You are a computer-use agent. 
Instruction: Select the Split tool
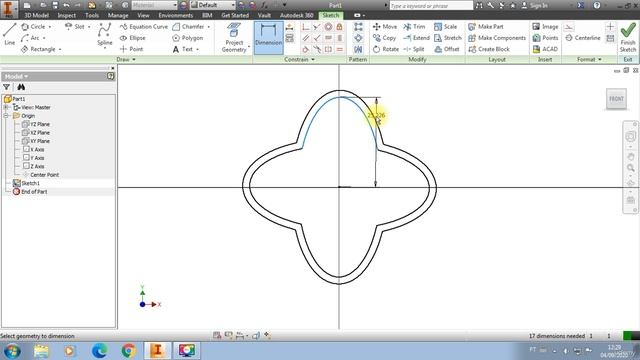tap(413, 49)
